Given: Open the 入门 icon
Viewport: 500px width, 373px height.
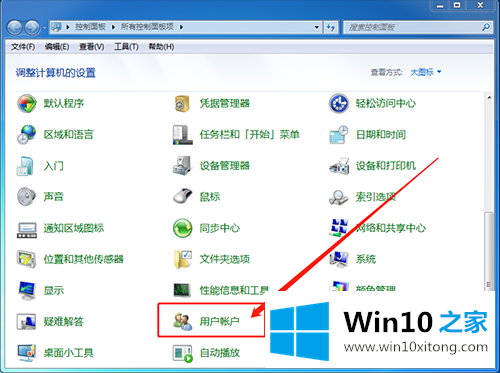Looking at the screenshot, I should click(x=25, y=166).
